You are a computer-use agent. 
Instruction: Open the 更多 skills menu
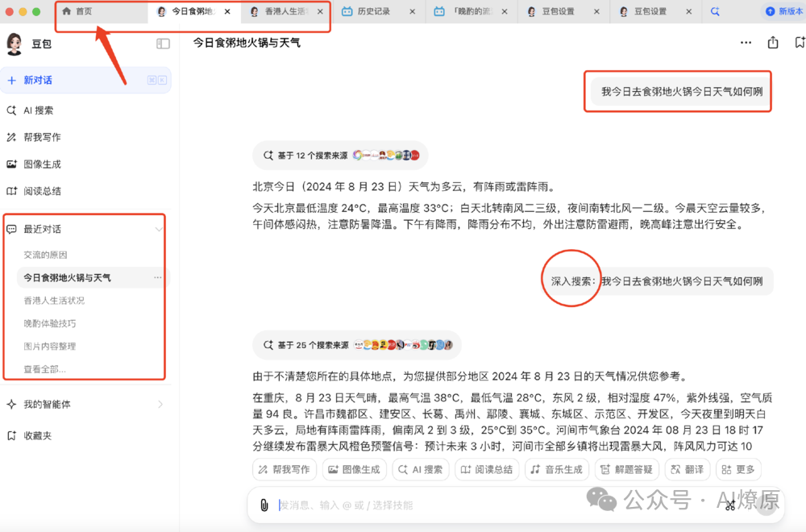(738, 469)
